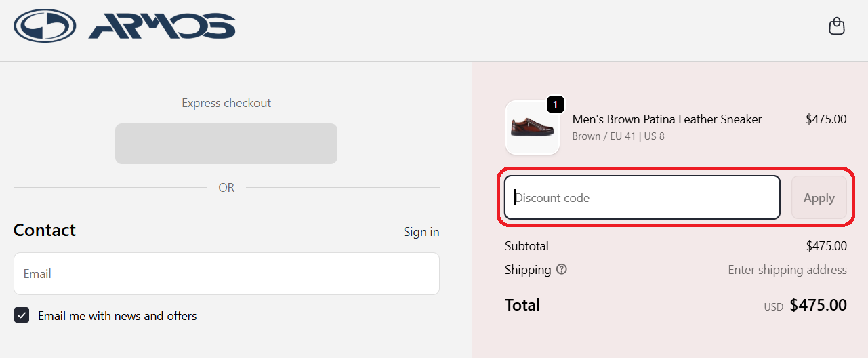Click the ARMOS wordmark in header

point(161,26)
